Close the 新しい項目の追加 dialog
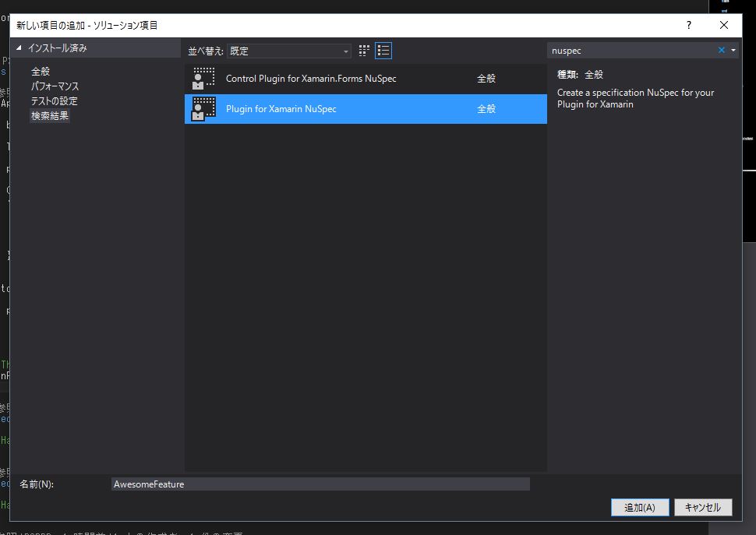This screenshot has width=756, height=535. click(723, 25)
